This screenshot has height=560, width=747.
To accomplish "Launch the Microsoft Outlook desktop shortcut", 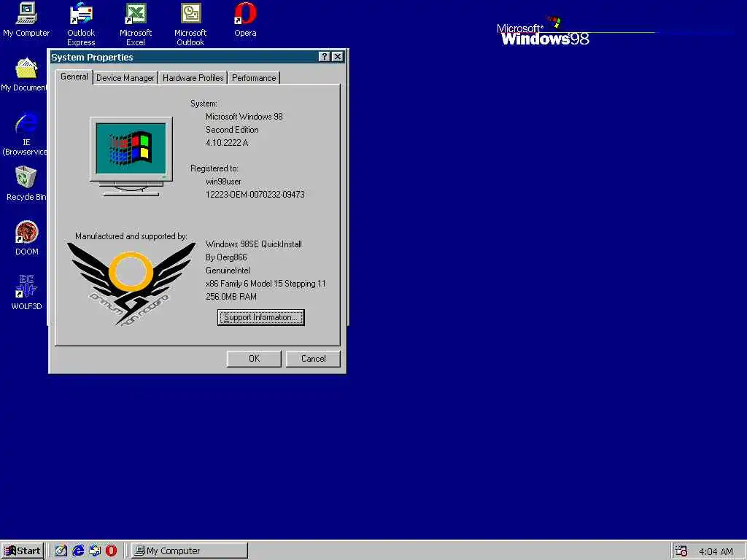I will [190, 24].
